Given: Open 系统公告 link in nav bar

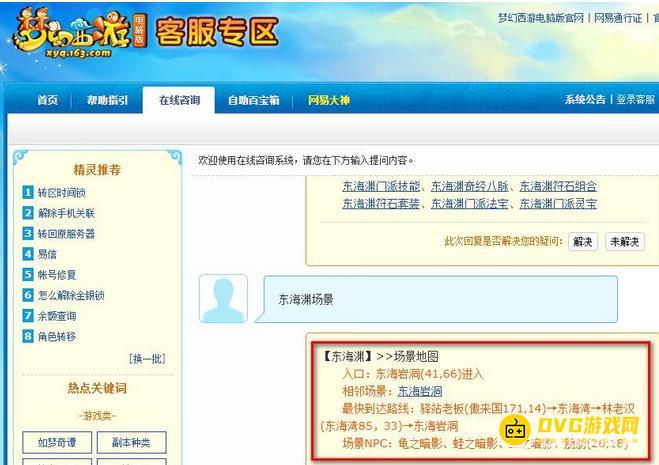Looking at the screenshot, I should pos(585,100).
